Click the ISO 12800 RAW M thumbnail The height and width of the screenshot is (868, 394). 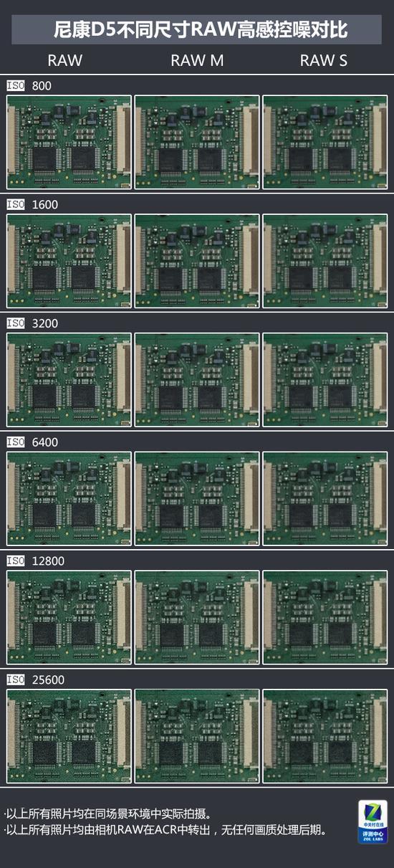pyautogui.click(x=197, y=618)
